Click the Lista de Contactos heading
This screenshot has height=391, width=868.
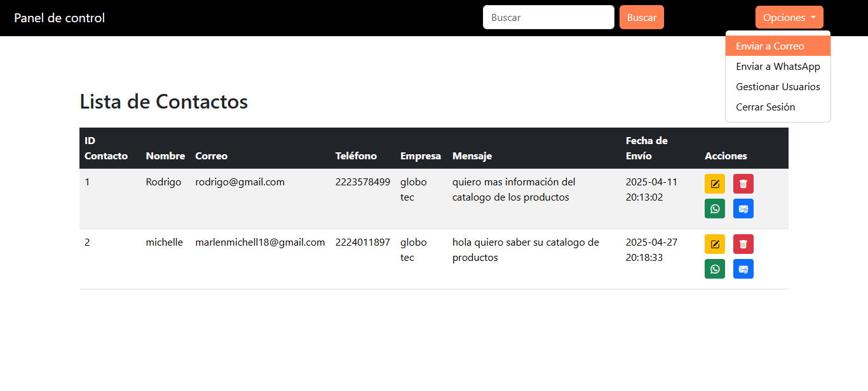[x=163, y=102]
